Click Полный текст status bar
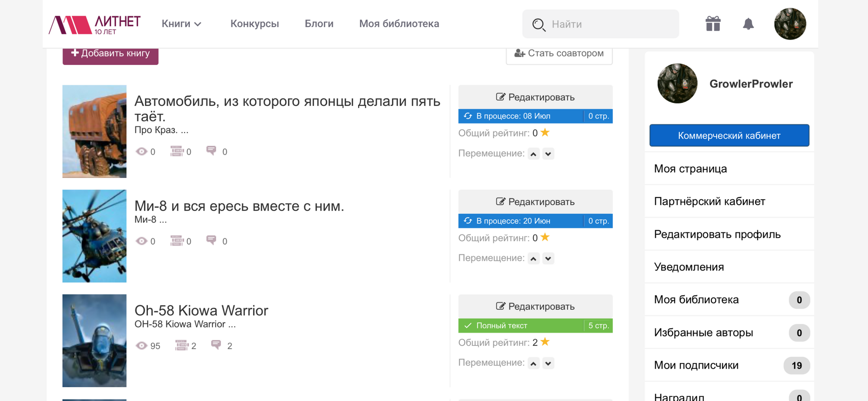Screen dimensions: 868x401 pyautogui.click(x=535, y=326)
